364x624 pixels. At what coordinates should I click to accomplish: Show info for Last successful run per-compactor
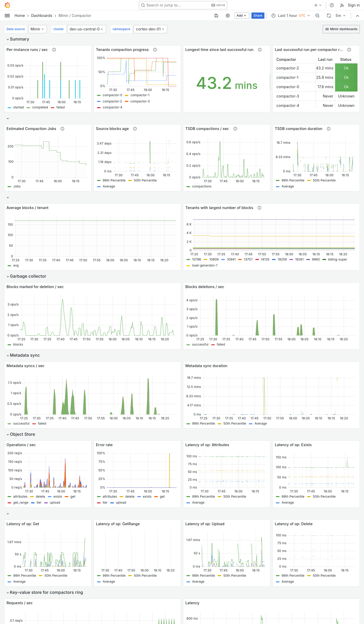(x=349, y=50)
